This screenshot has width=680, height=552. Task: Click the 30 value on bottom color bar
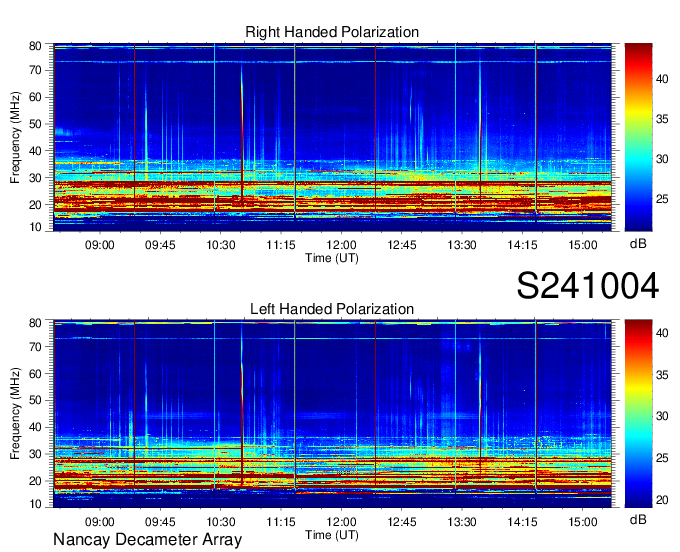(x=662, y=416)
